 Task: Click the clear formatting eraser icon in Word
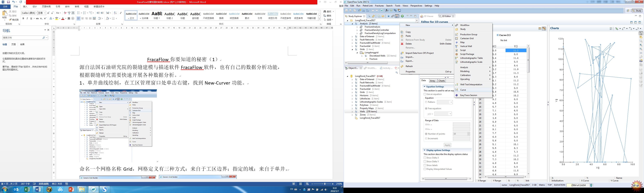[65, 13]
